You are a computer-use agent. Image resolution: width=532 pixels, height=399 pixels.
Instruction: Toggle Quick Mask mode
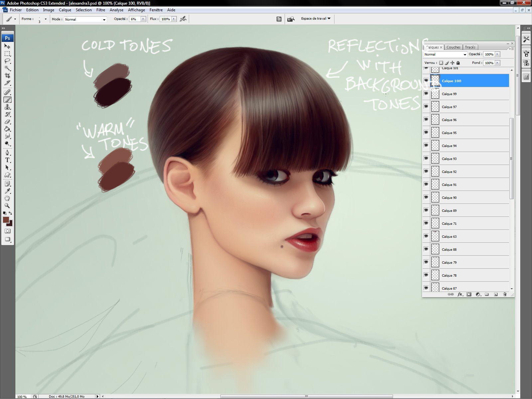(7, 231)
